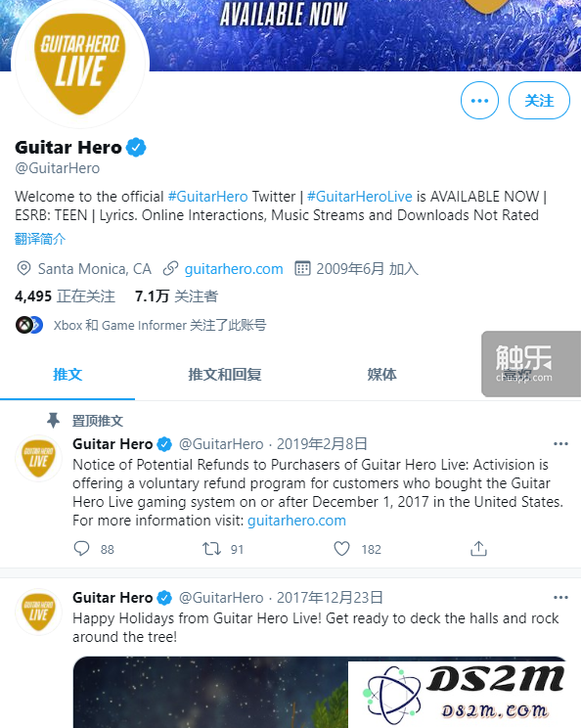Switch to the 推文和回复 tab
Screen dimensions: 581x728
(x=225, y=374)
